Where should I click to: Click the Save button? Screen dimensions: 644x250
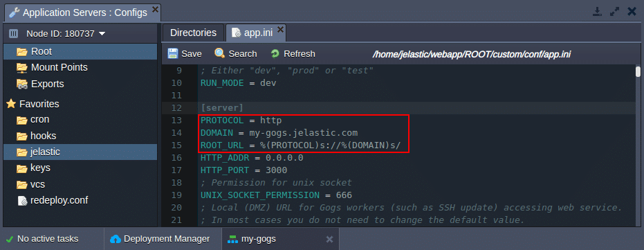click(185, 54)
